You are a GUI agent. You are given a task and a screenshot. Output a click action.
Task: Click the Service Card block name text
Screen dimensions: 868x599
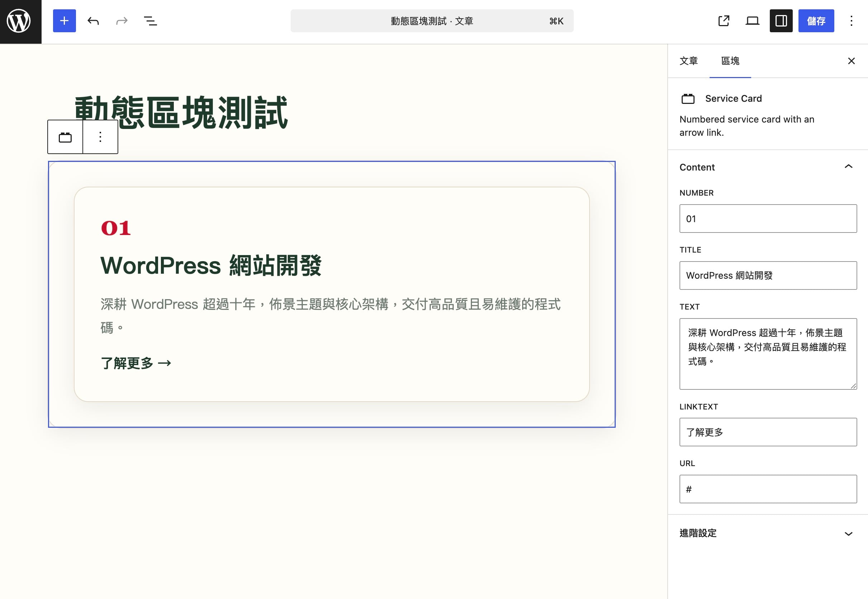tap(734, 99)
